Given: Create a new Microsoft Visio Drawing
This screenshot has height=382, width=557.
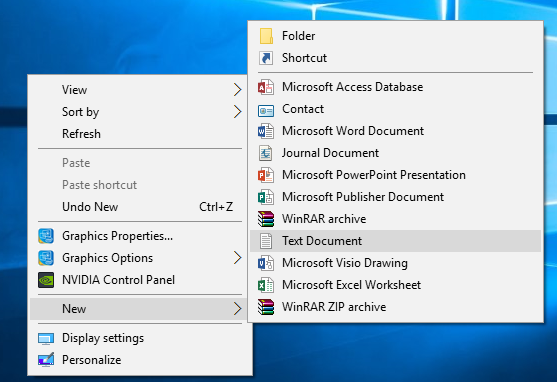Looking at the screenshot, I should [395, 263].
